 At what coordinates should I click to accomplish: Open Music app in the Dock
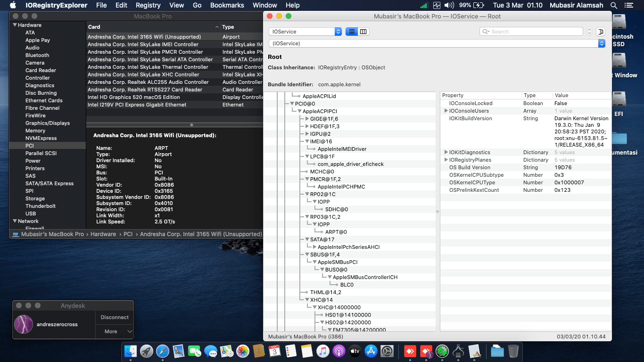323,351
